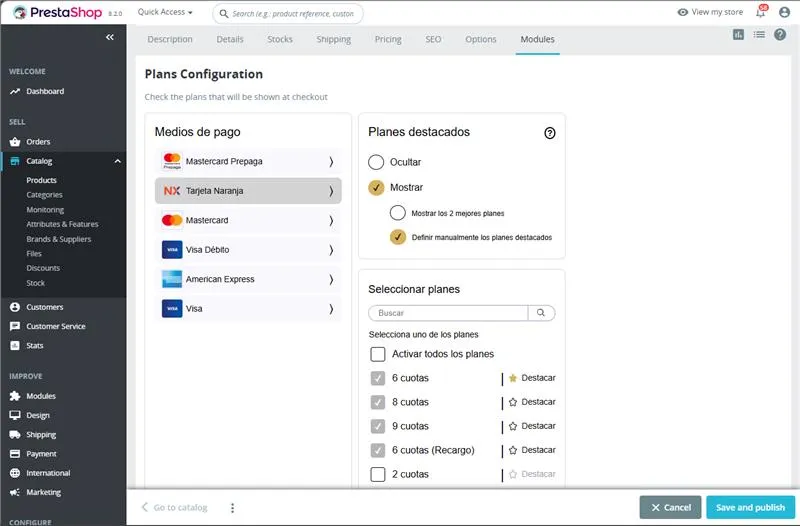Click the top product search box
This screenshot has width=800, height=526.
point(288,14)
